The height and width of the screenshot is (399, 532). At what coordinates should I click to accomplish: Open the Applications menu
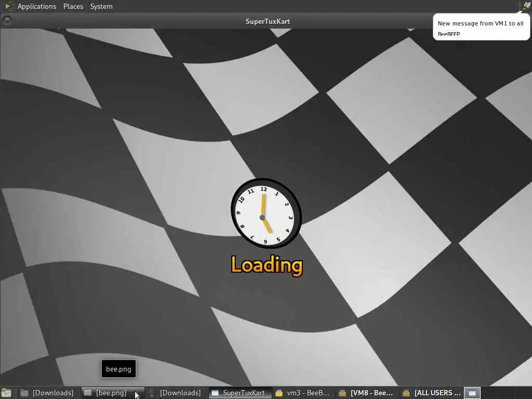pos(37,6)
